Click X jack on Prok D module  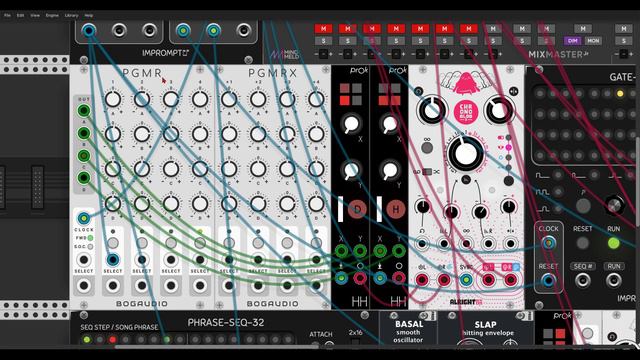click(x=341, y=251)
